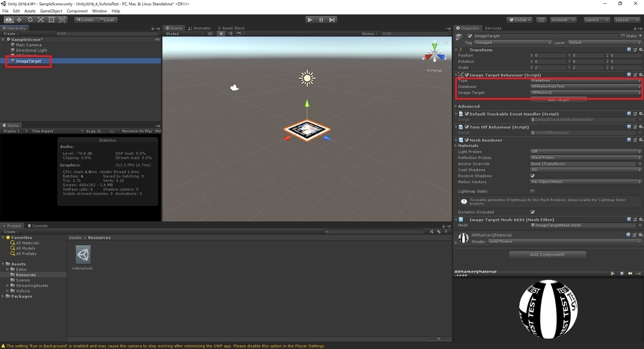Toggle the Static checkbox

[623, 36]
